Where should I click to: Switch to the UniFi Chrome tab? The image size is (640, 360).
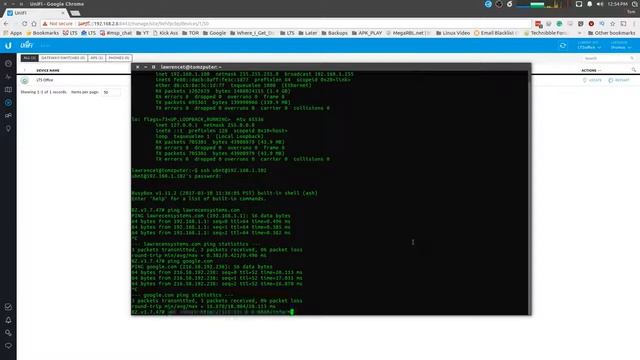(36, 13)
